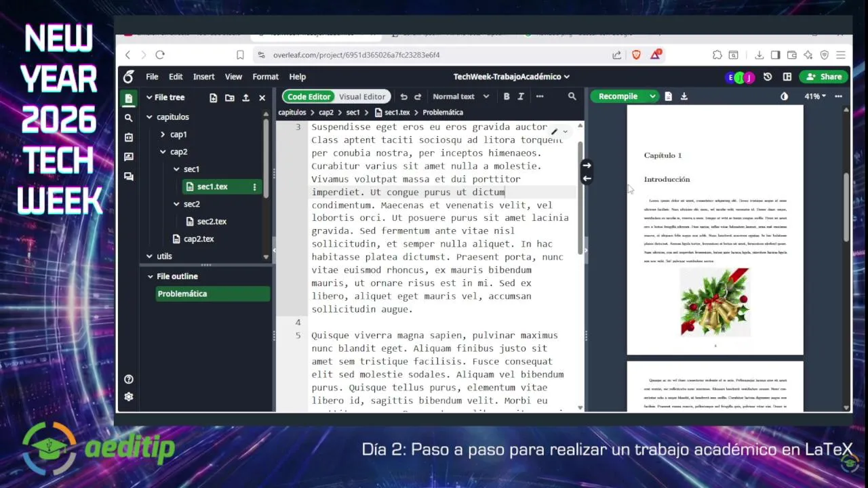Open Recompile options arrow
This screenshot has height=488, width=868.
pos(652,96)
